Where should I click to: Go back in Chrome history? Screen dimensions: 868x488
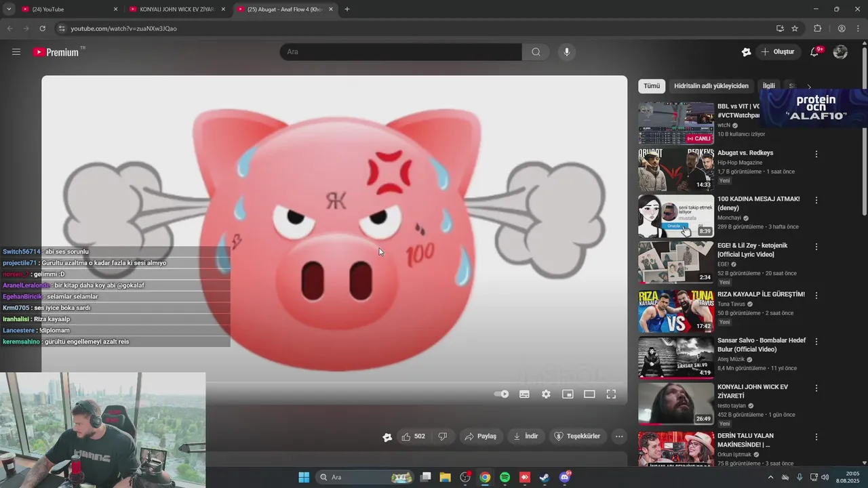pyautogui.click(x=9, y=28)
